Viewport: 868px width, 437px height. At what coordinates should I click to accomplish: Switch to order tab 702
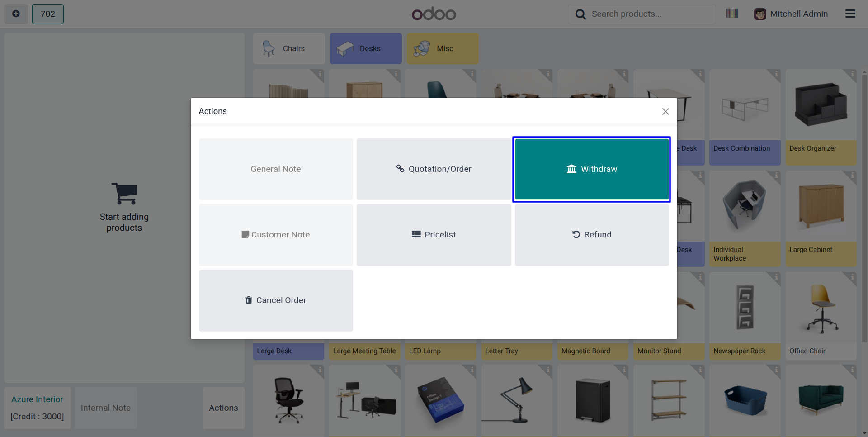point(48,14)
